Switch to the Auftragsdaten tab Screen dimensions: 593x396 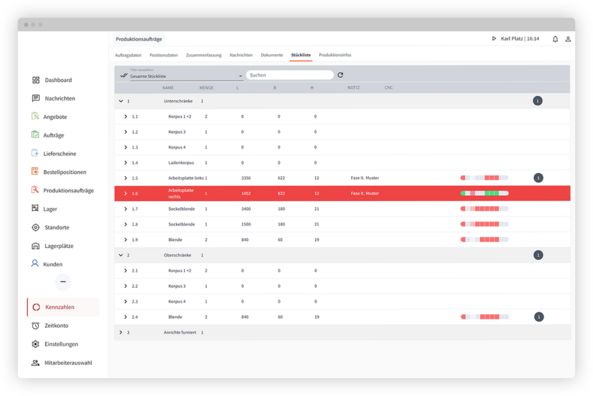pos(128,55)
